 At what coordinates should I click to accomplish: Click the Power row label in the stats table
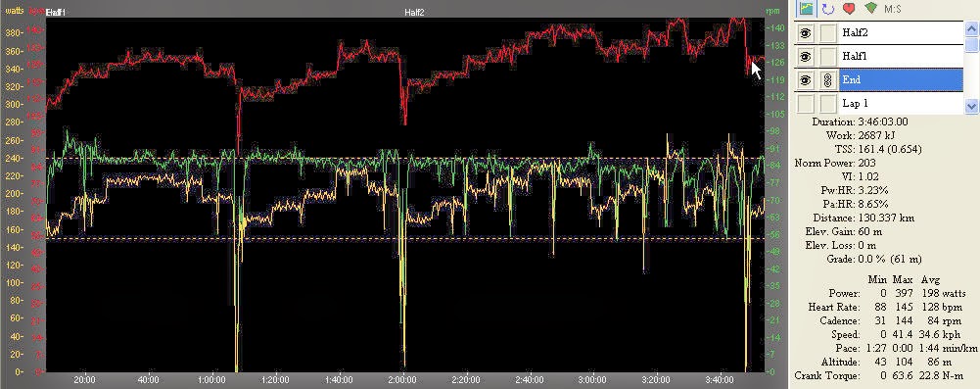click(844, 293)
